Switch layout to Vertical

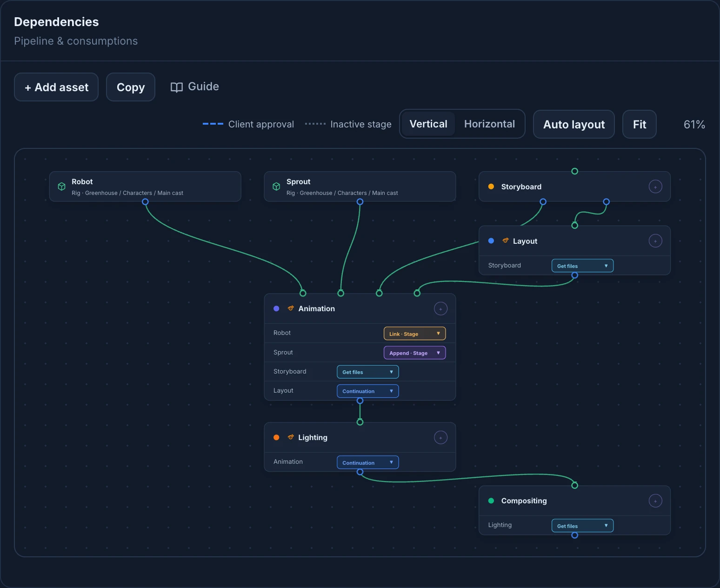(x=428, y=124)
